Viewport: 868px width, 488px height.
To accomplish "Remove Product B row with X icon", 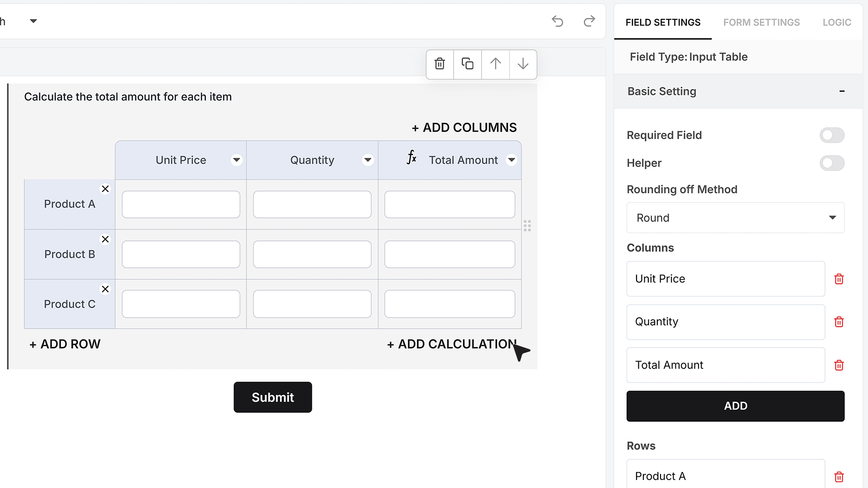I will [x=105, y=239].
